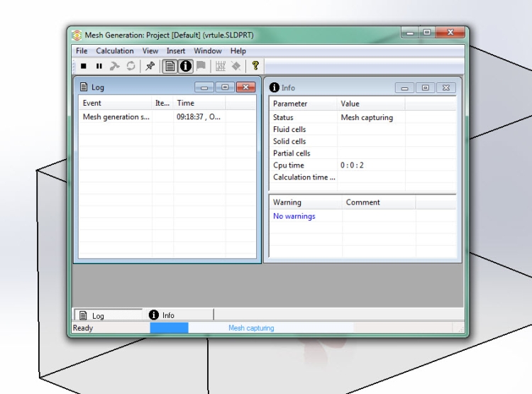The width and height of the screenshot is (532, 394).
Task: Click the resize grip in status bar corner
Action: click(461, 329)
